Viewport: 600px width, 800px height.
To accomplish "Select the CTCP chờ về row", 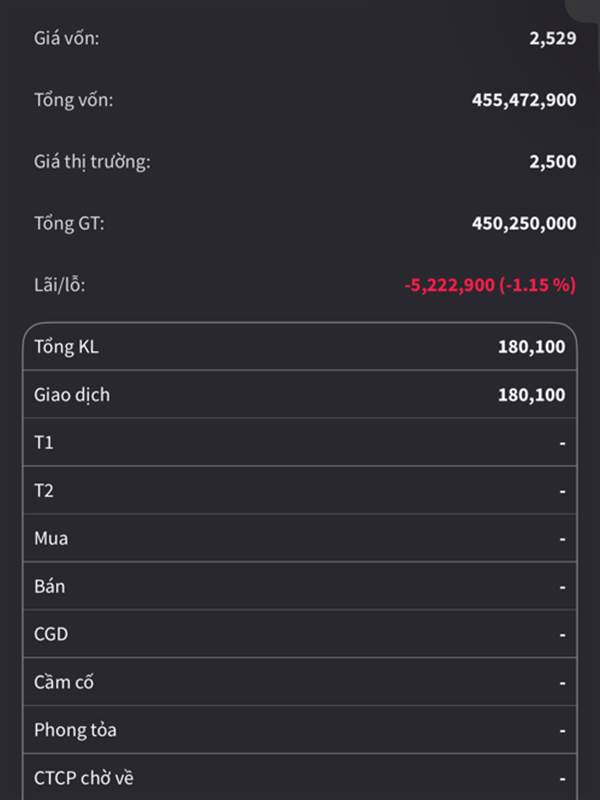I will pos(300,777).
